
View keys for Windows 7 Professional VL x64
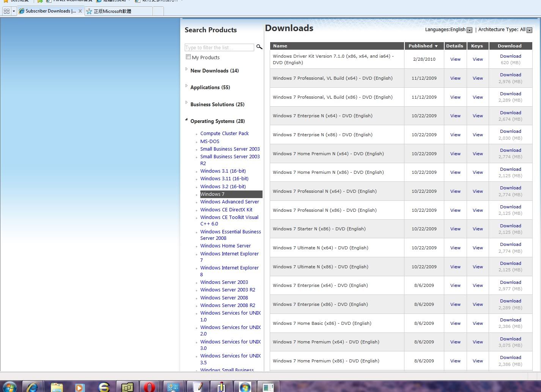pos(478,78)
